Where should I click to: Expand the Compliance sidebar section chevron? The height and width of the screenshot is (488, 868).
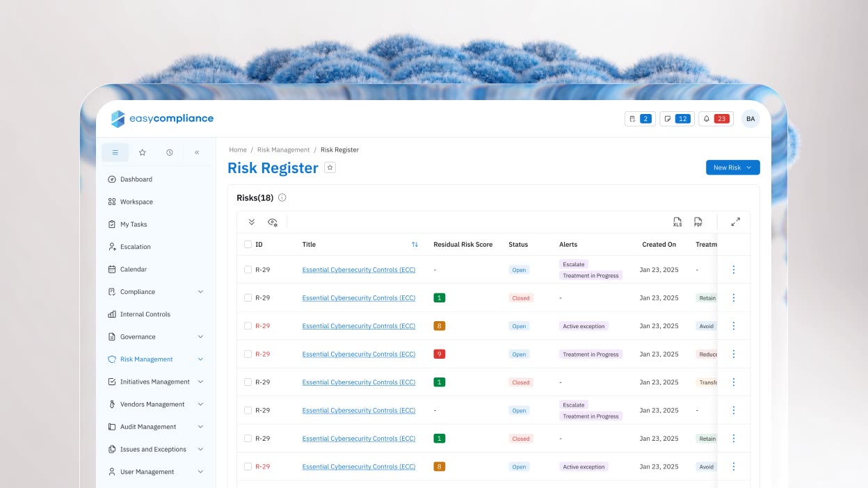tap(200, 292)
